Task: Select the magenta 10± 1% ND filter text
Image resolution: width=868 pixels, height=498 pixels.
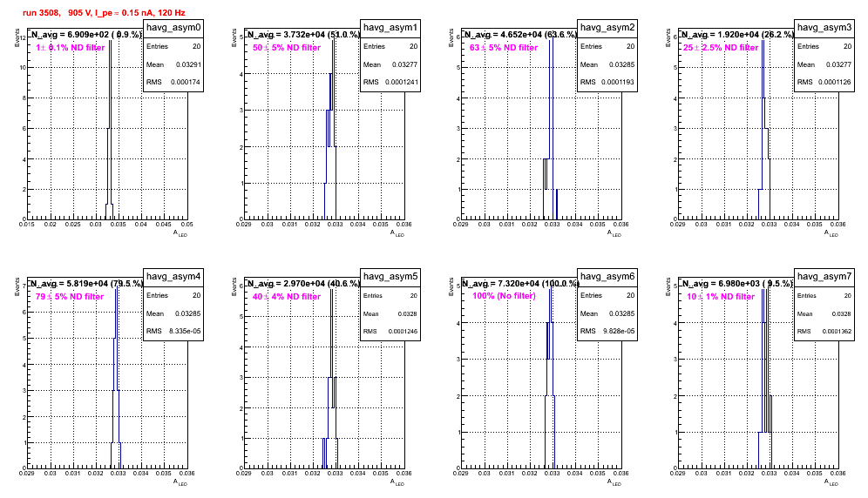Action: pyautogui.click(x=721, y=297)
